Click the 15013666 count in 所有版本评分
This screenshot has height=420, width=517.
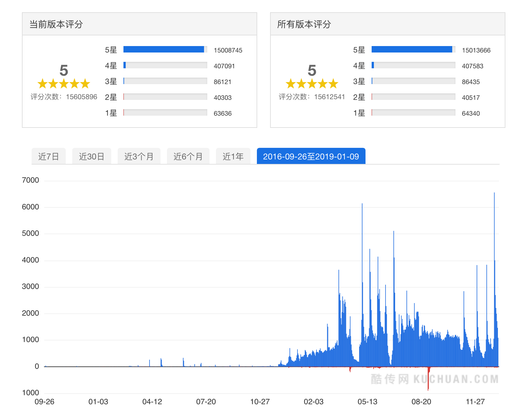pos(476,50)
